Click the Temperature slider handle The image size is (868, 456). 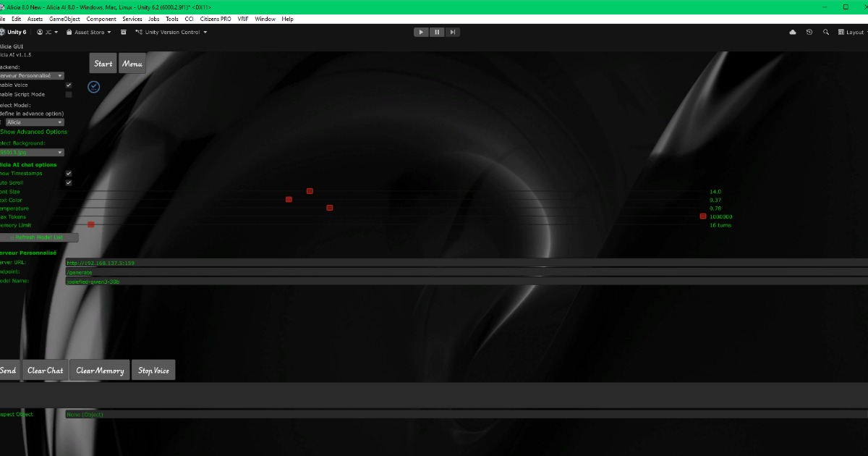tap(330, 208)
